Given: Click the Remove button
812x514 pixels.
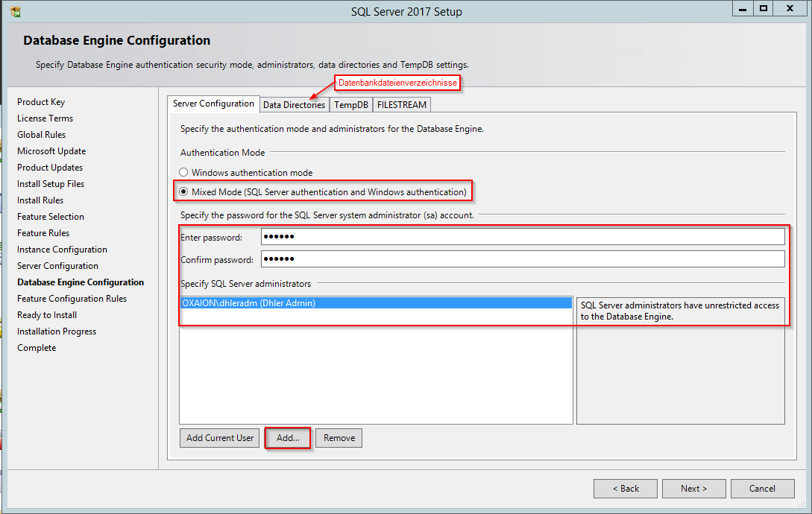Looking at the screenshot, I should point(339,438).
